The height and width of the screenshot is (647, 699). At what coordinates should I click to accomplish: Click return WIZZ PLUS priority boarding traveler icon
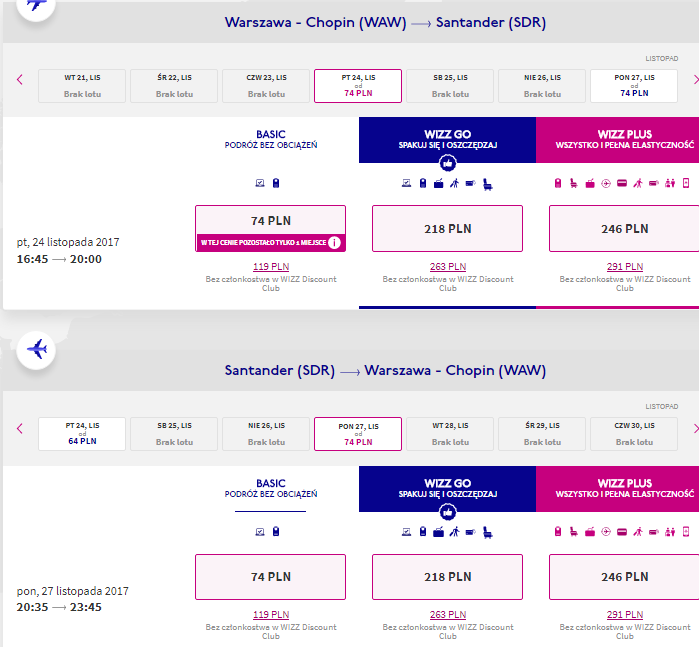638,532
